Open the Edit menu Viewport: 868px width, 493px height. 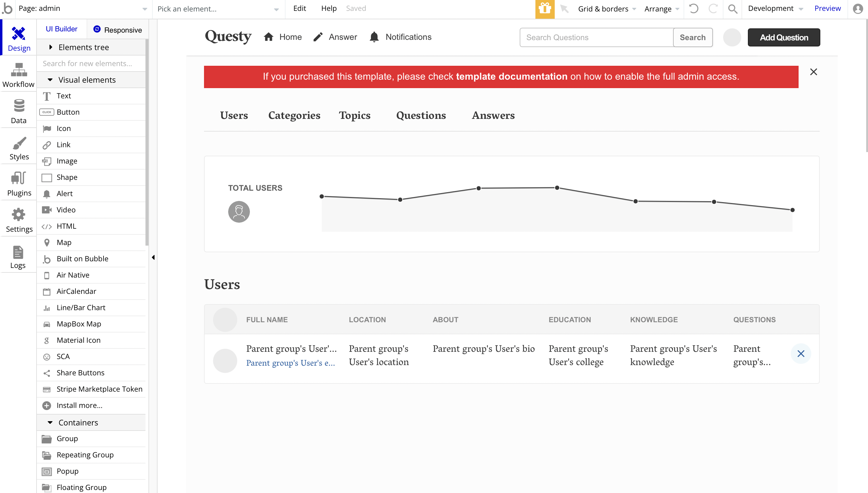[299, 8]
